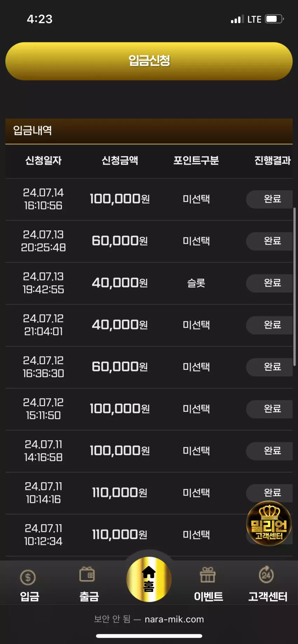Click the vertical scrollbar beside the list

pos(294,287)
